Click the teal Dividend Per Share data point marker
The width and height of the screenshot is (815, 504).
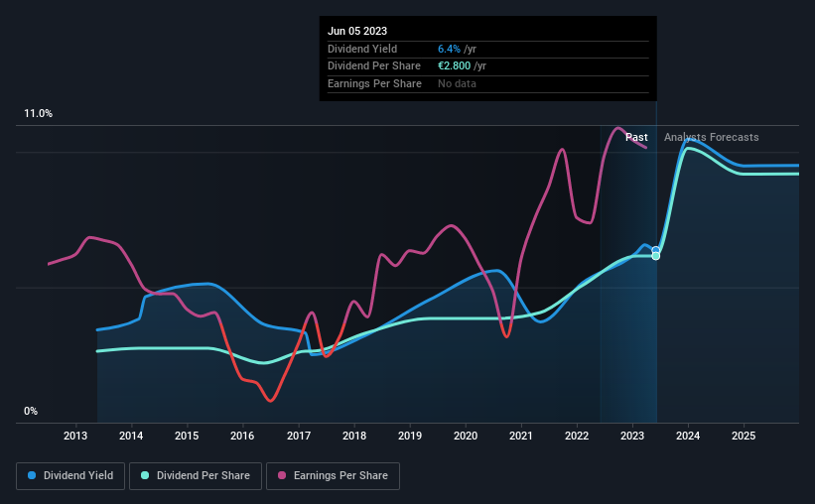click(x=656, y=256)
